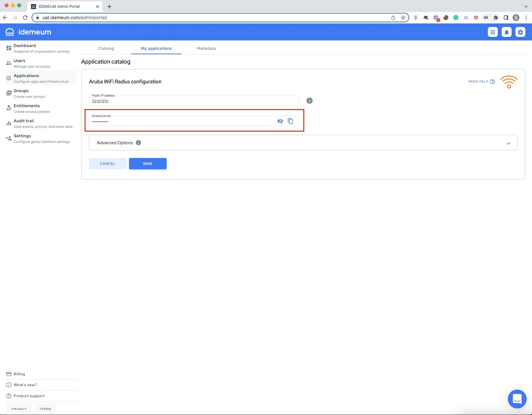
Task: Bookmark this page with star icon
Action: [403, 18]
